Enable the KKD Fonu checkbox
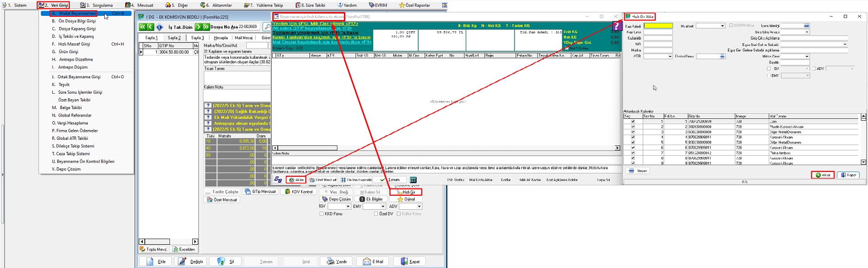Screen dimensions: 868x268 tap(322, 214)
